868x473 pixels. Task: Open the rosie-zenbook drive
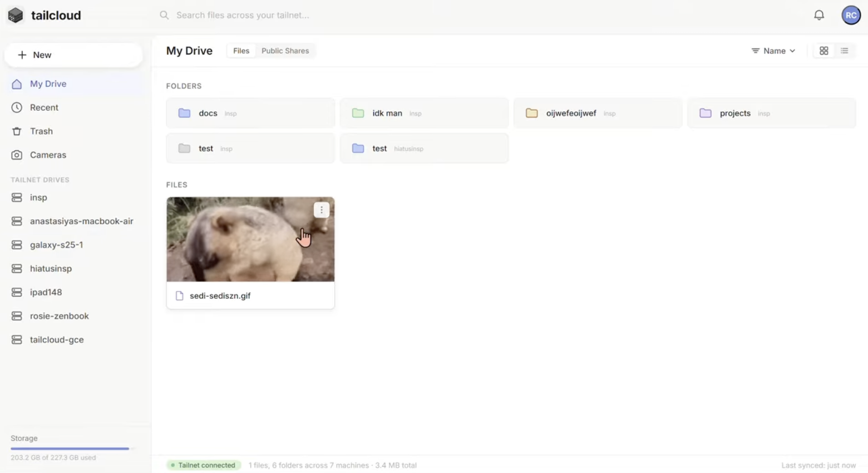pos(59,316)
